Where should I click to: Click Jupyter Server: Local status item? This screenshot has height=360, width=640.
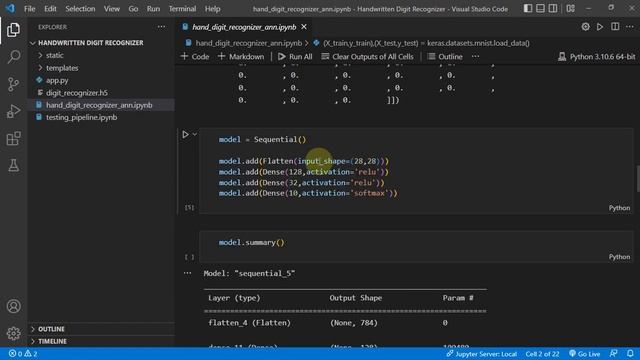[x=482, y=354]
